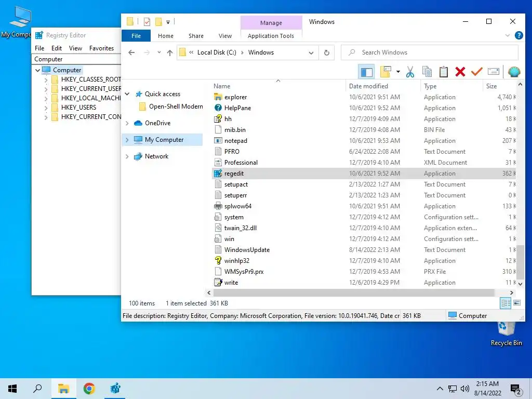
Task: Click Local Disk (C:) in address bar
Action: [217, 52]
